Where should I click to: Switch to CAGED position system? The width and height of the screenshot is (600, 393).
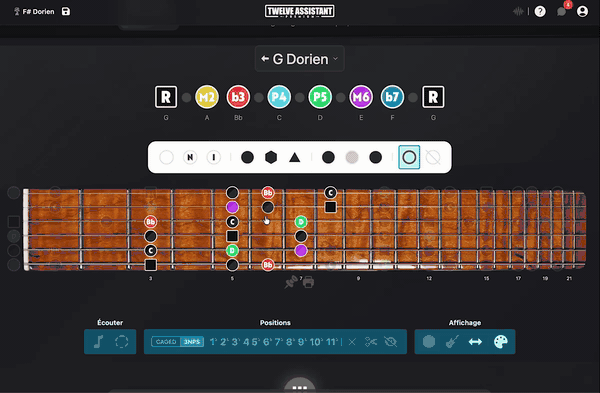tap(166, 342)
